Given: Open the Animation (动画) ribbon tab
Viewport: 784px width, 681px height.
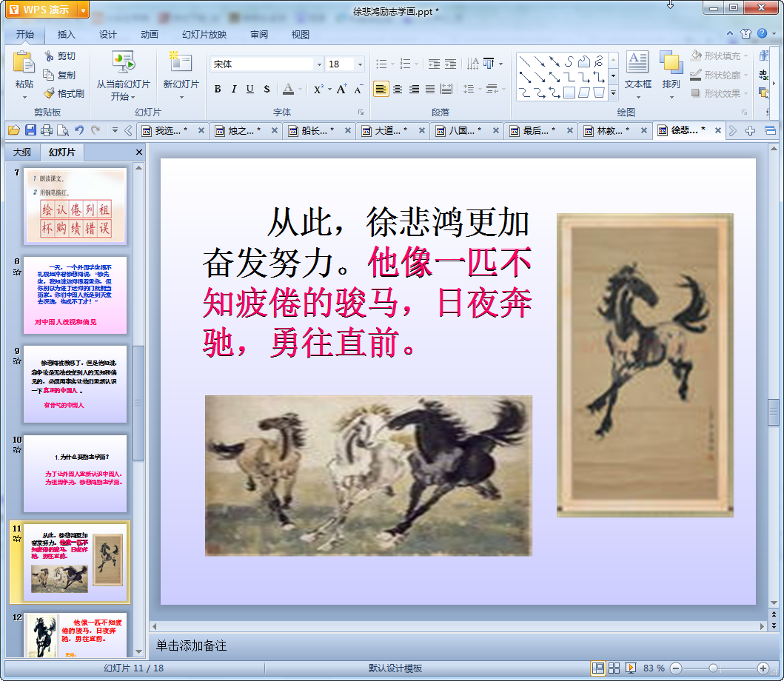Looking at the screenshot, I should point(150,34).
